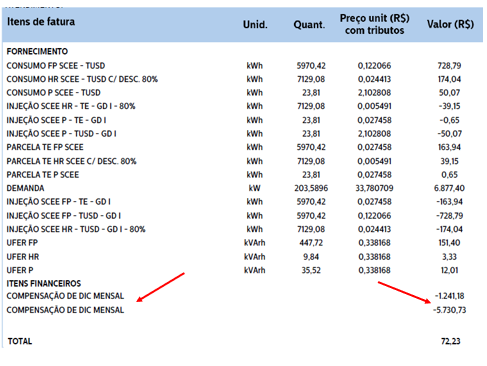Click the value -50,07
487x366 pixels.
click(x=449, y=134)
